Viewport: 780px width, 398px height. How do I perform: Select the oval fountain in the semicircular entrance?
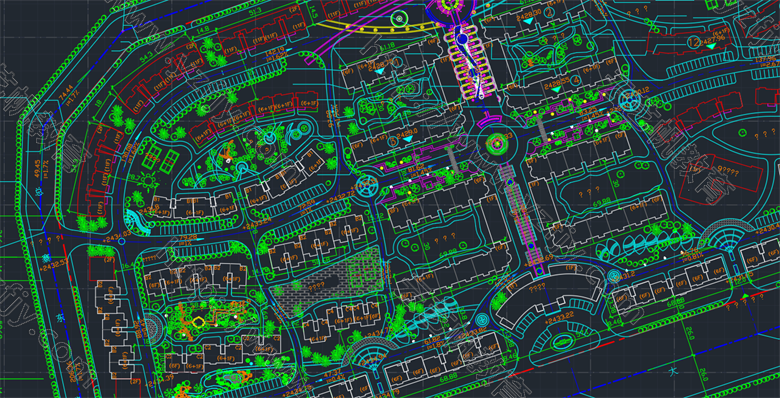point(562,342)
